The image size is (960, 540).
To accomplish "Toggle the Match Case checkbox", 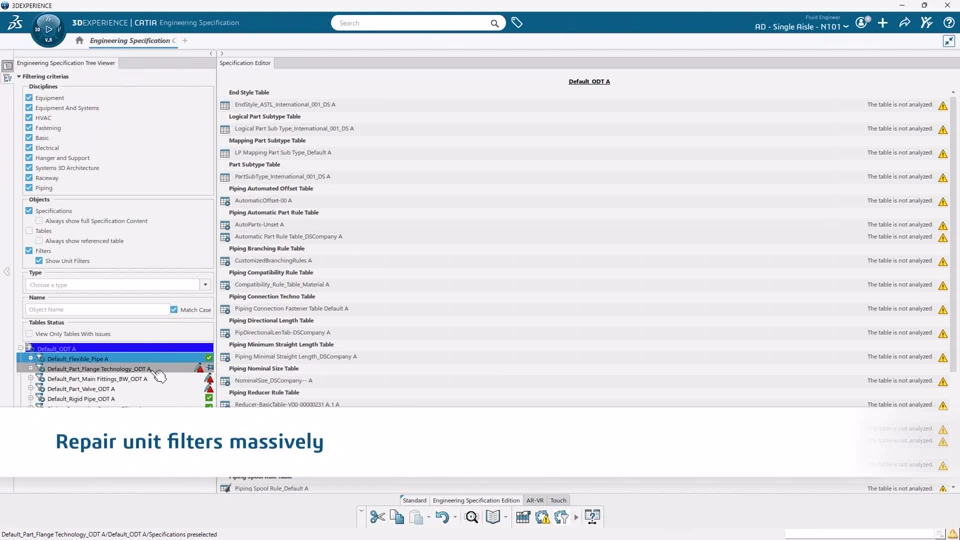I will pyautogui.click(x=174, y=310).
